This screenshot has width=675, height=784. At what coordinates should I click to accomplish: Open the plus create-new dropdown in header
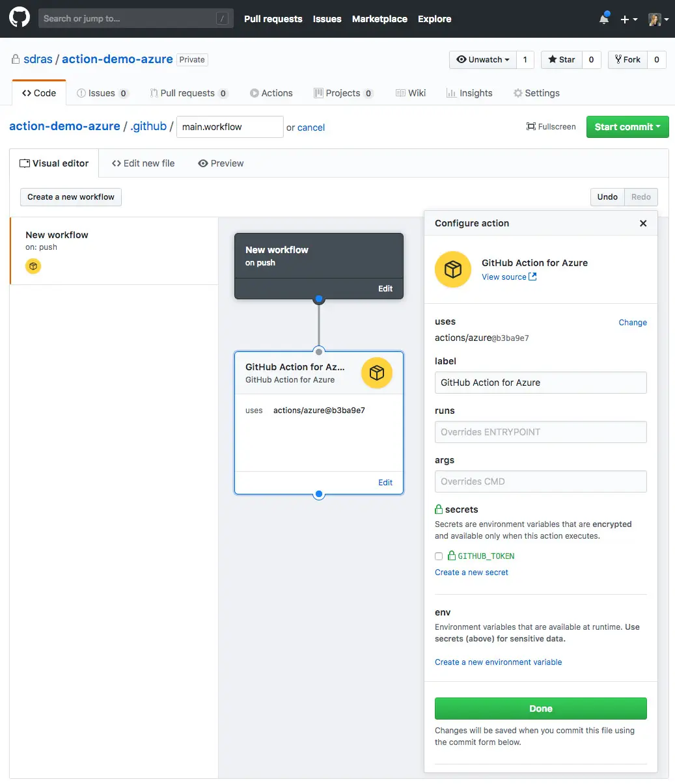629,20
